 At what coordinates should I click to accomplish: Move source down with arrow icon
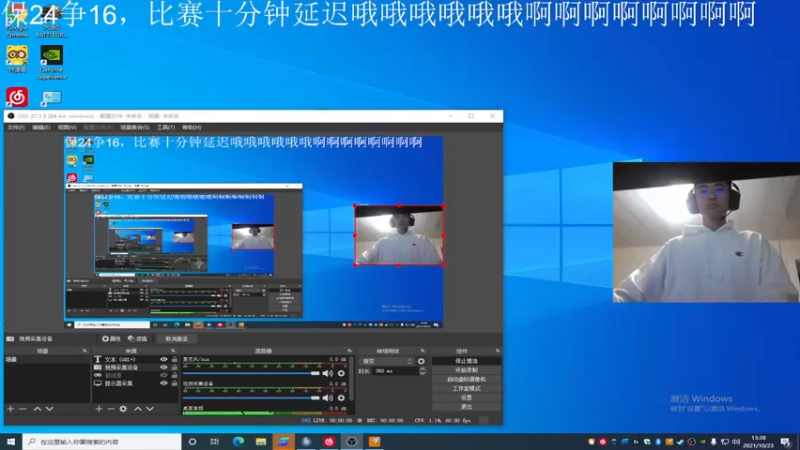click(150, 409)
